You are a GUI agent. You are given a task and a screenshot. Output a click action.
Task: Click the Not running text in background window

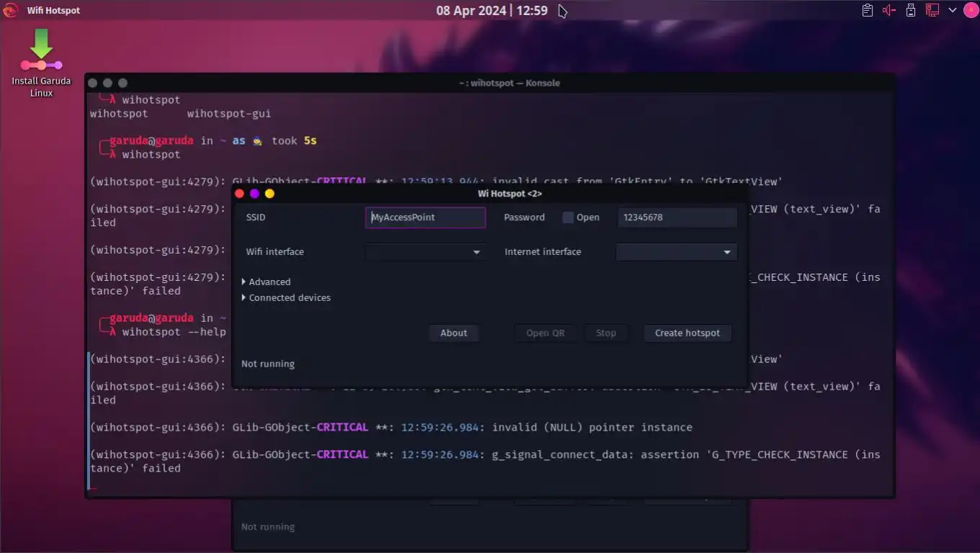pyautogui.click(x=268, y=527)
